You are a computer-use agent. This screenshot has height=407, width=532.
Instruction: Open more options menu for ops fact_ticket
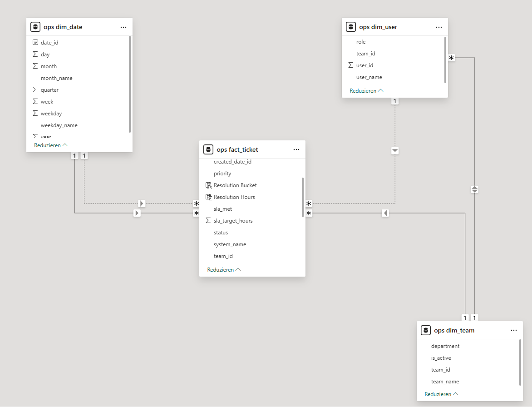coord(296,149)
